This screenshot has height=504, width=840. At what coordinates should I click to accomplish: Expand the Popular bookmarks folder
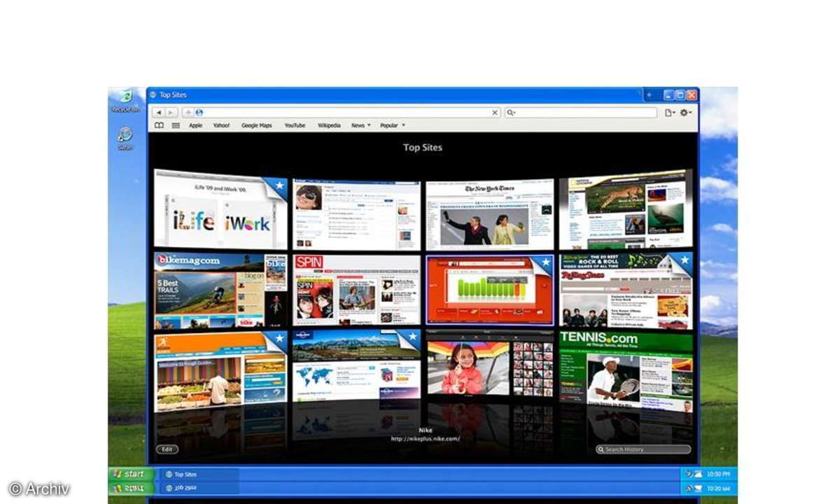point(392,125)
